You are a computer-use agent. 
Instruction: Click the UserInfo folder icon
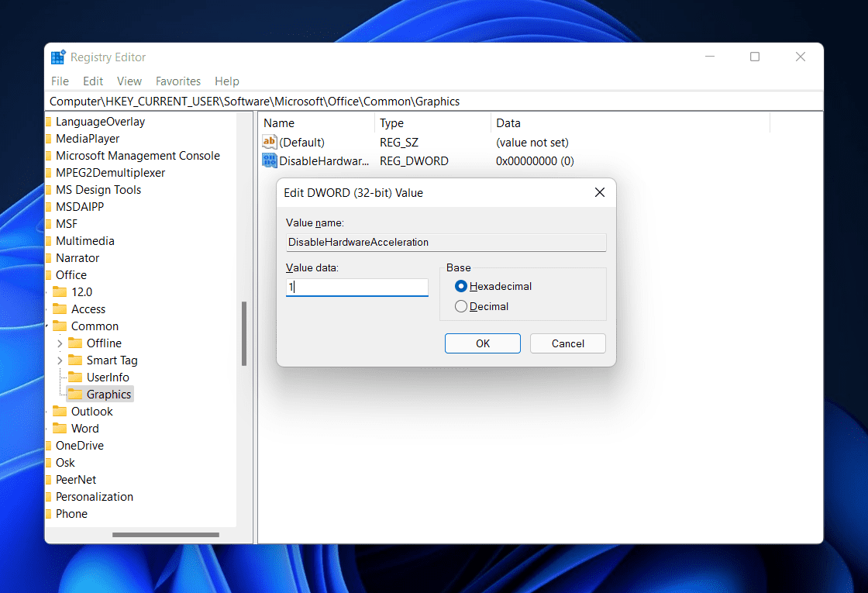pyautogui.click(x=75, y=378)
